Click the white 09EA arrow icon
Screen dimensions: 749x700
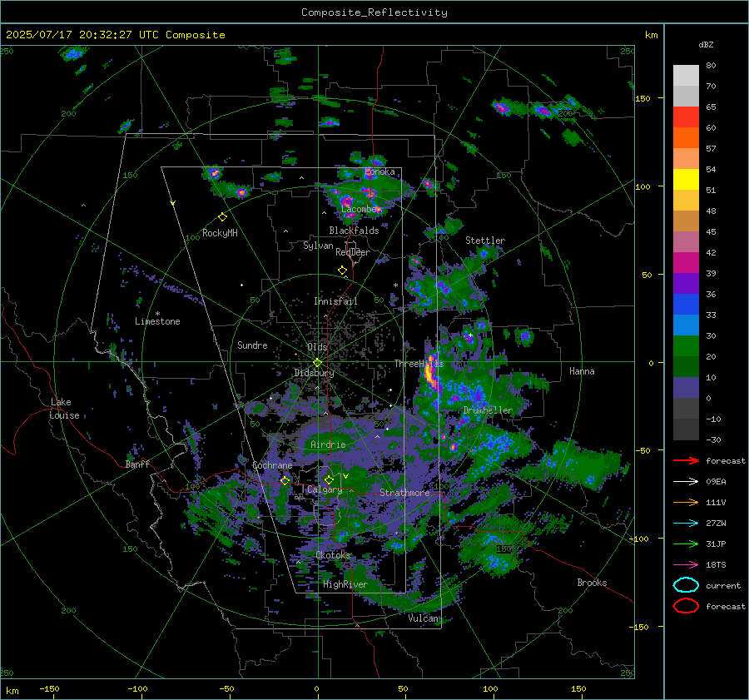pos(686,481)
